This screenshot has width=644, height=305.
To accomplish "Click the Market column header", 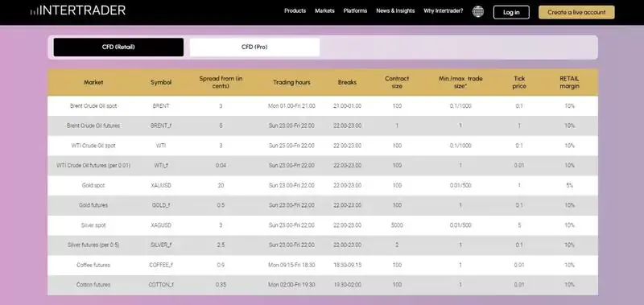I will point(93,83).
